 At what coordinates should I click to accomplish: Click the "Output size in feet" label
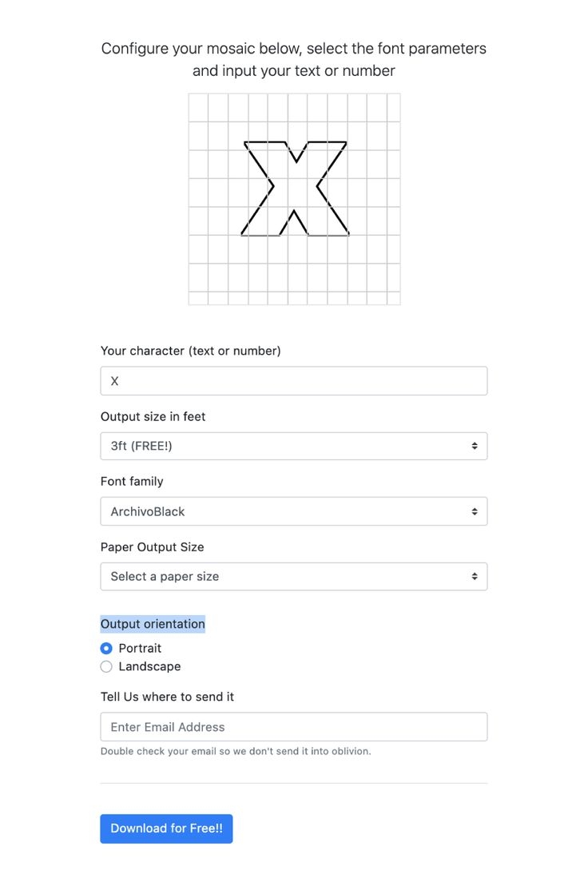tap(153, 416)
